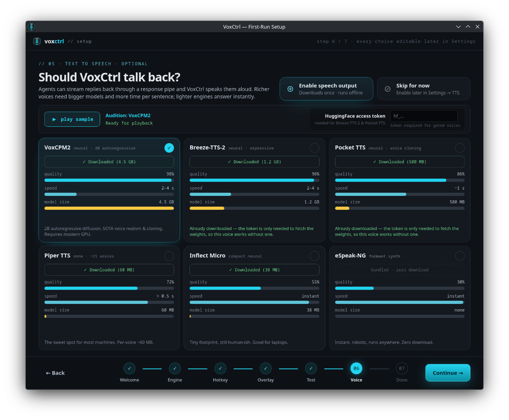The width and height of the screenshot is (509, 420).
Task: Click Inflect Micro Downloaded (38 MB) status
Action: tap(254, 270)
